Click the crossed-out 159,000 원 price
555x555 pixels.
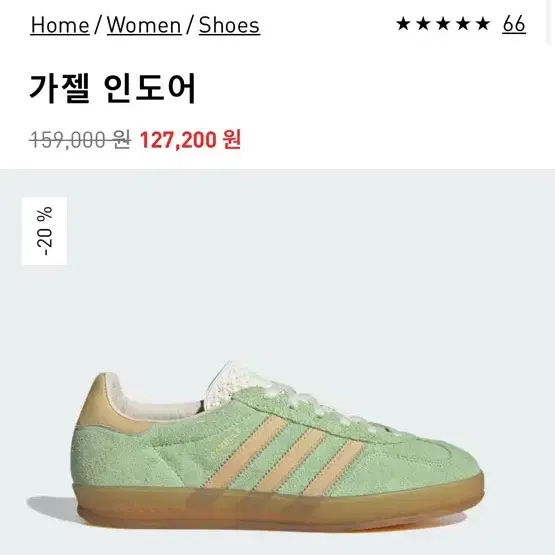point(80,139)
